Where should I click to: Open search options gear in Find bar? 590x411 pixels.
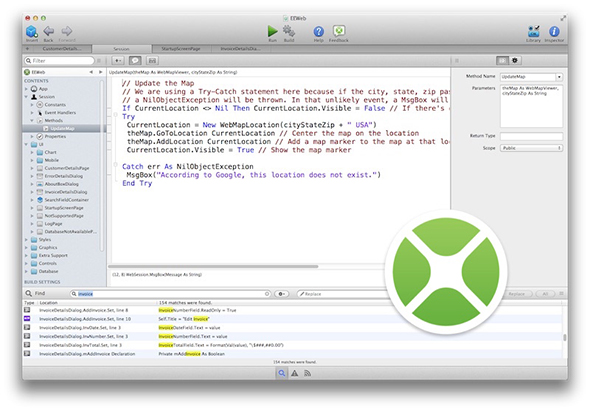(281, 294)
